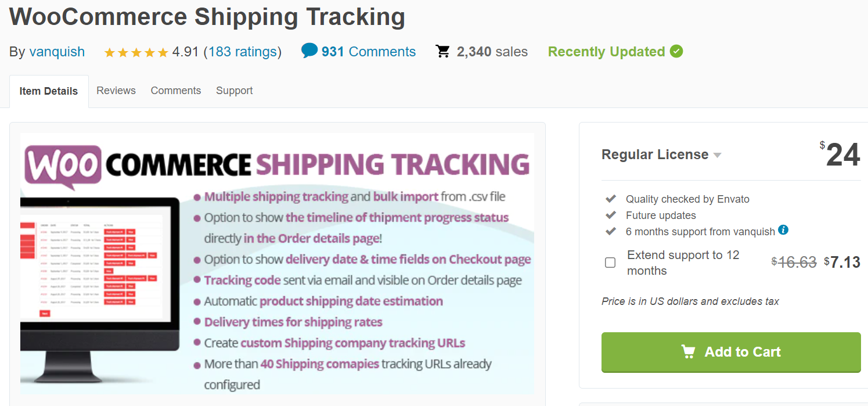The image size is (868, 406).
Task: Click the shopping cart sales icon
Action: (x=443, y=52)
